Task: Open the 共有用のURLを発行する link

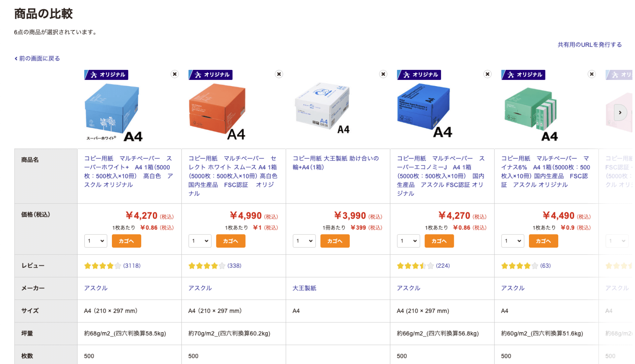Action: [589, 45]
